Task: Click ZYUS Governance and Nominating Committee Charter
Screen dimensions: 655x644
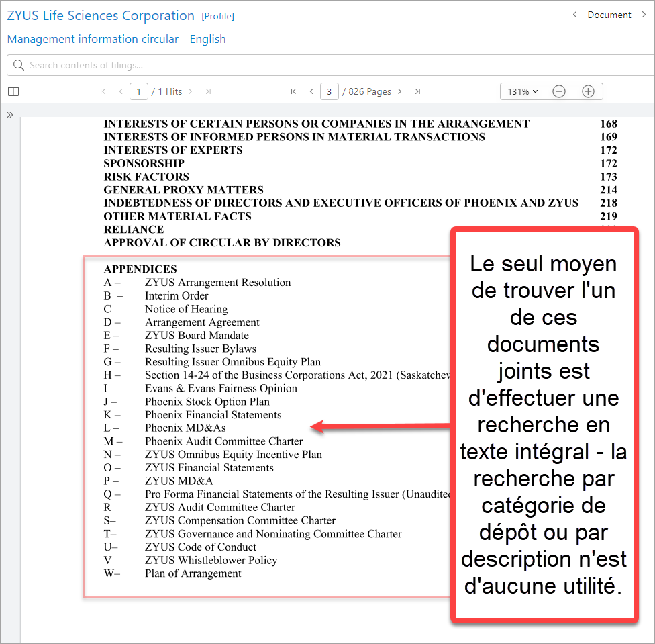Action: 273,534
